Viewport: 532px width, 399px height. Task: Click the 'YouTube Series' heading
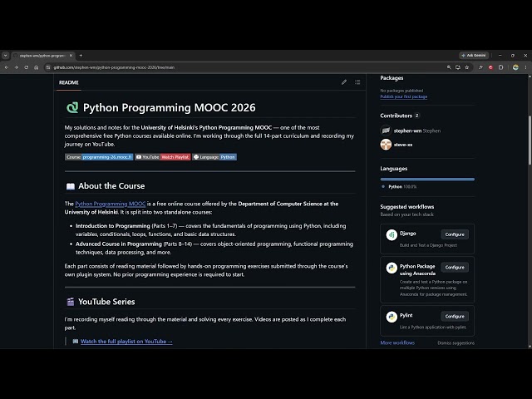point(106,302)
